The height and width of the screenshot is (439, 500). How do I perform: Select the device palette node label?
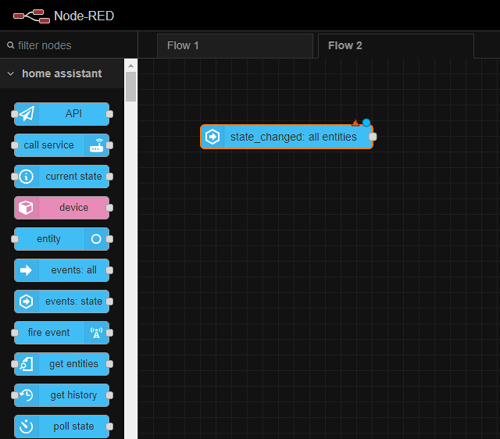[74, 208]
